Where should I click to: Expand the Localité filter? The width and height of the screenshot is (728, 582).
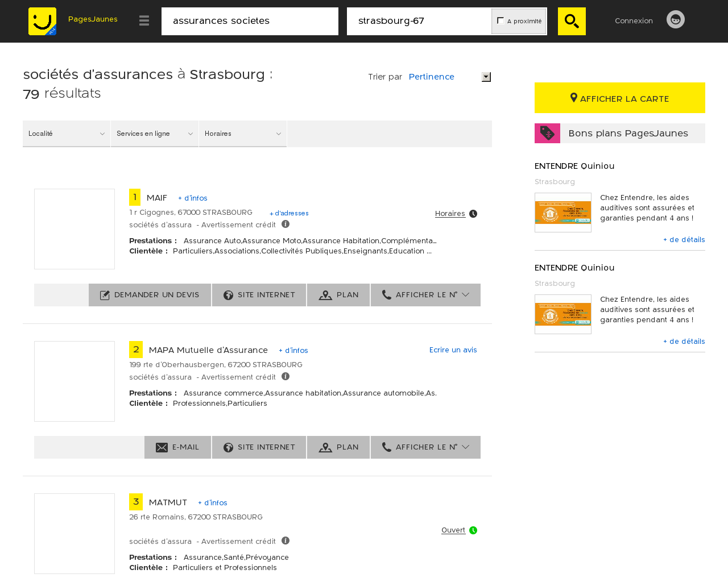[x=67, y=134]
